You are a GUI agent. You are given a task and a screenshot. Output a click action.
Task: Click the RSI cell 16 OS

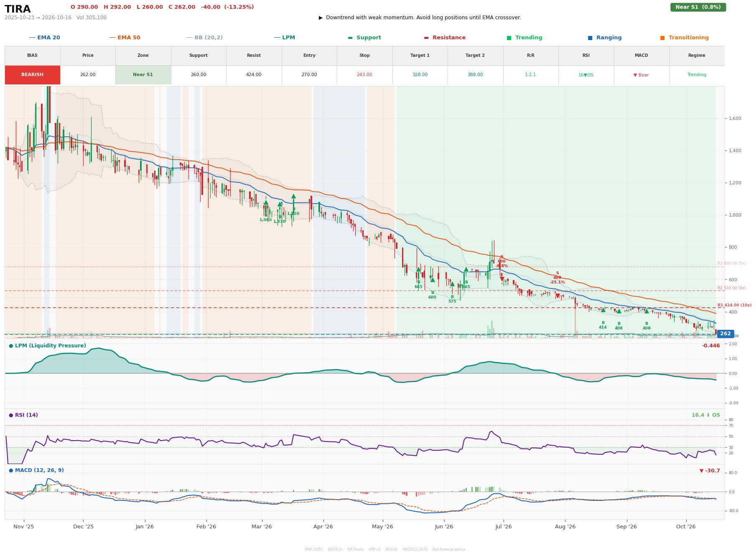coord(586,75)
